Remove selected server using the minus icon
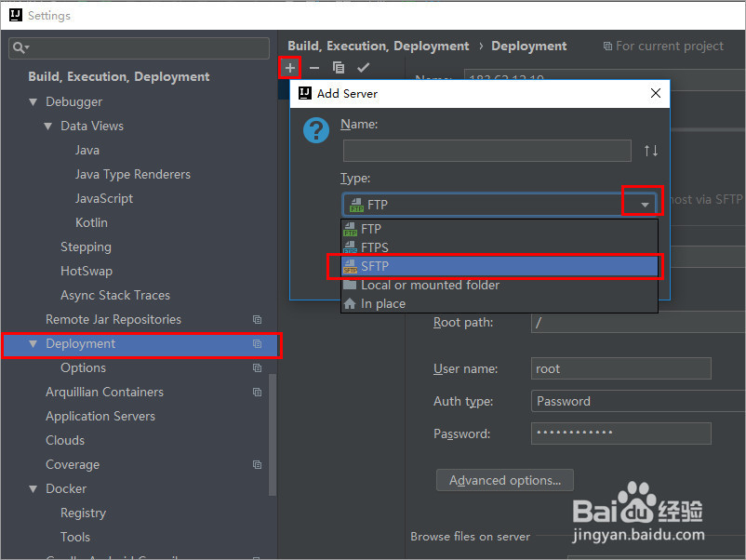Screen dimensions: 746x560 314,67
